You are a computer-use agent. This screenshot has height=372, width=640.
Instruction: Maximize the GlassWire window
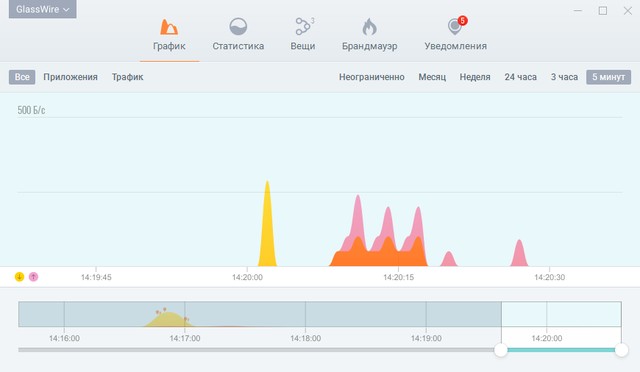[x=602, y=10]
